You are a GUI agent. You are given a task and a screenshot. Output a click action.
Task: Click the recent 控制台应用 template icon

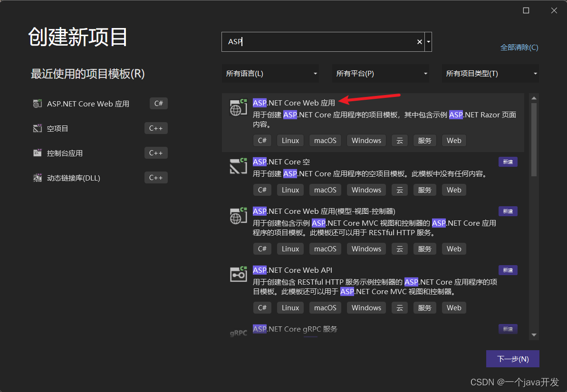click(x=37, y=153)
